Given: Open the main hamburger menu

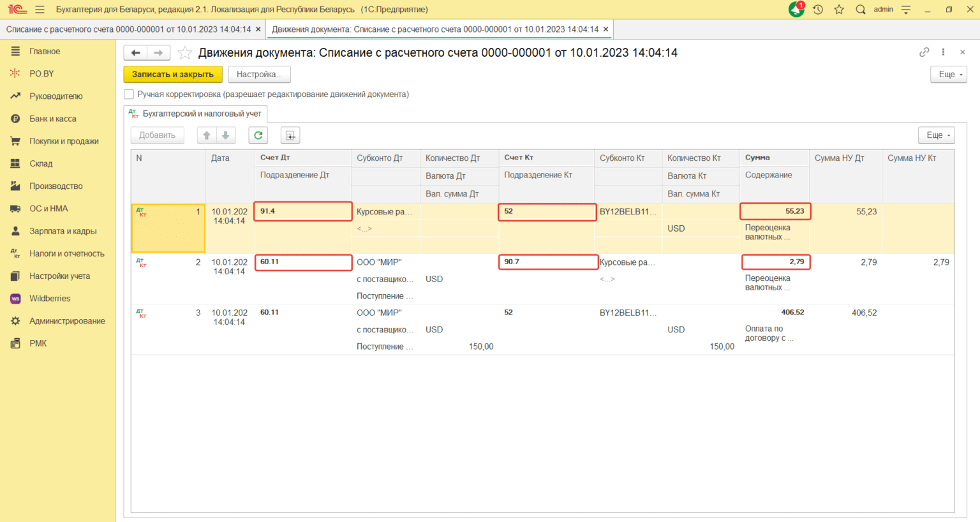Looking at the screenshot, I should 40,10.
